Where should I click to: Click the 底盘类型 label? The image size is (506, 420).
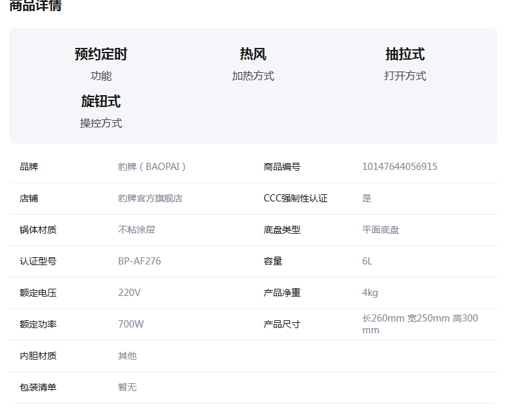pyautogui.click(x=282, y=230)
